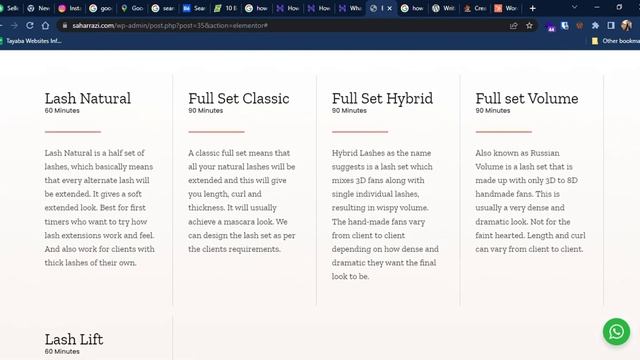
Task: Click '90 Minutes' under Full Set Hybrid
Action: [349, 111]
